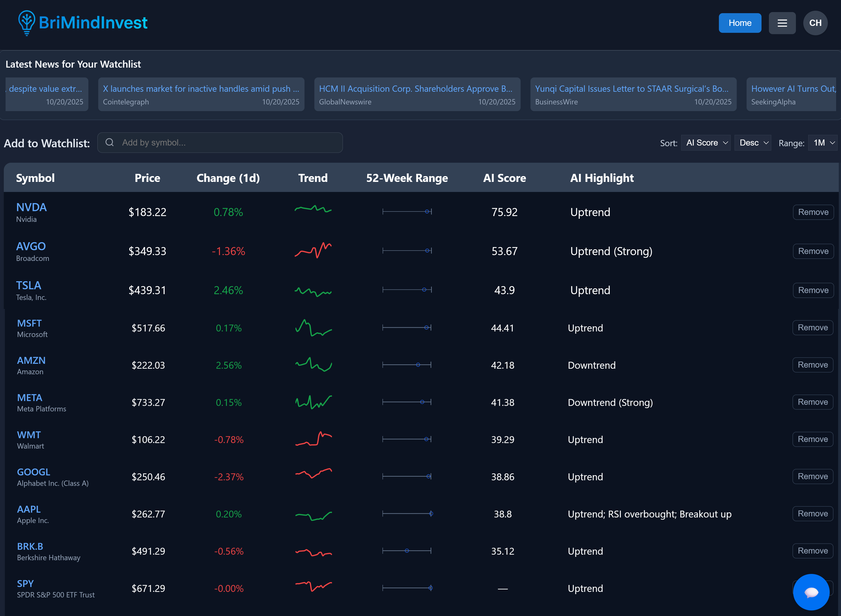Click the GOOGL change -2.37%

[x=229, y=477]
